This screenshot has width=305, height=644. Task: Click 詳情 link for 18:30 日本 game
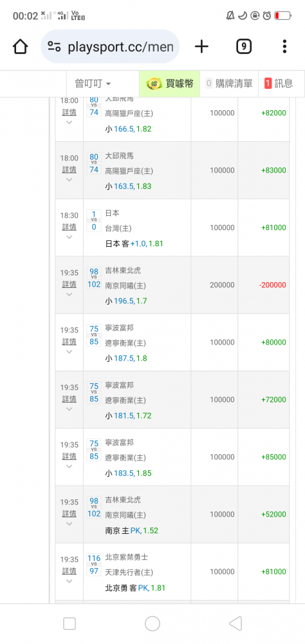pyautogui.click(x=69, y=227)
